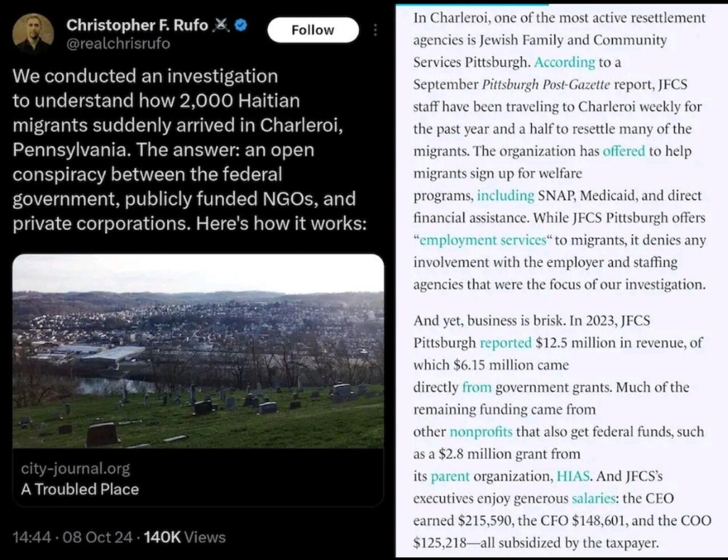The width and height of the screenshot is (728, 560).
Task: Open Christopher Rufo's profile avatar
Action: pos(33,33)
